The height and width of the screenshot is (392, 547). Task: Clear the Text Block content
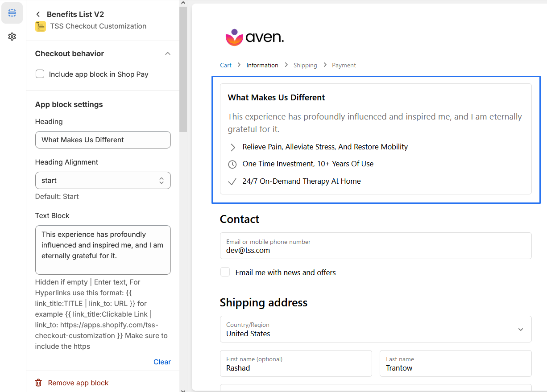click(x=162, y=362)
